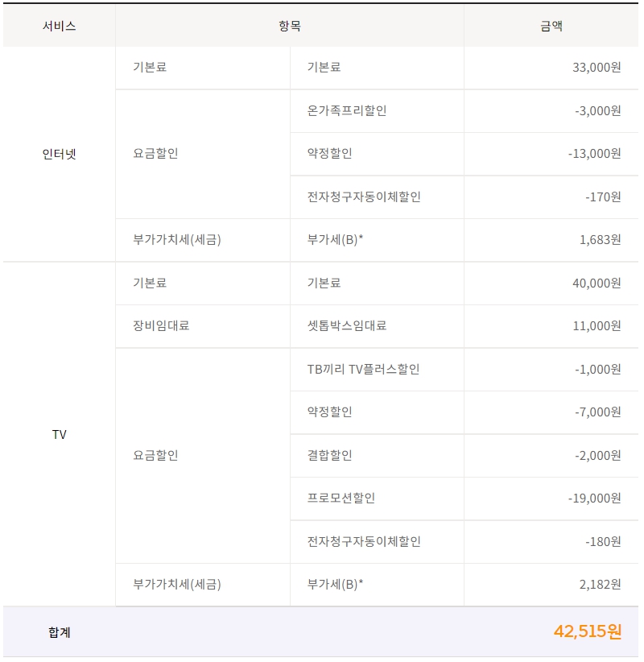Viewport: 644px width, 662px height.
Task: Click the orange 42,515원 total amount
Action: coord(587,632)
